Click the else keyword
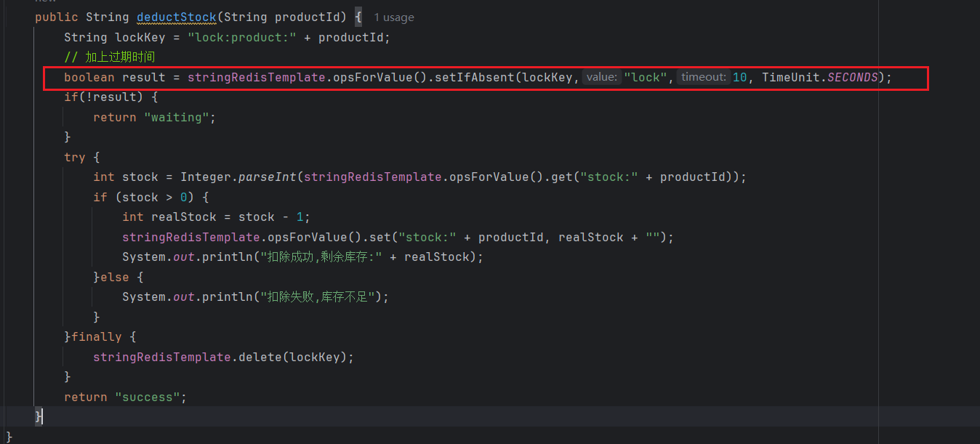 [x=115, y=277]
